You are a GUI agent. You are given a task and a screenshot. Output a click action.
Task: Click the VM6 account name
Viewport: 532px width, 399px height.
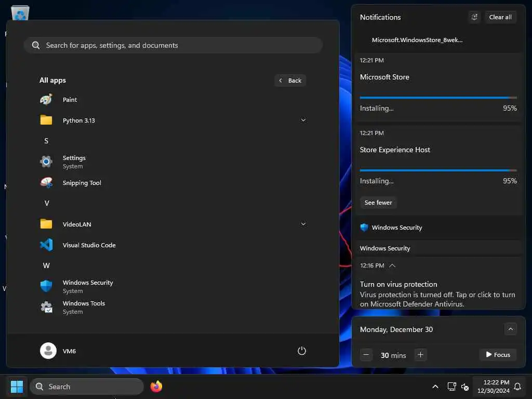coord(69,351)
